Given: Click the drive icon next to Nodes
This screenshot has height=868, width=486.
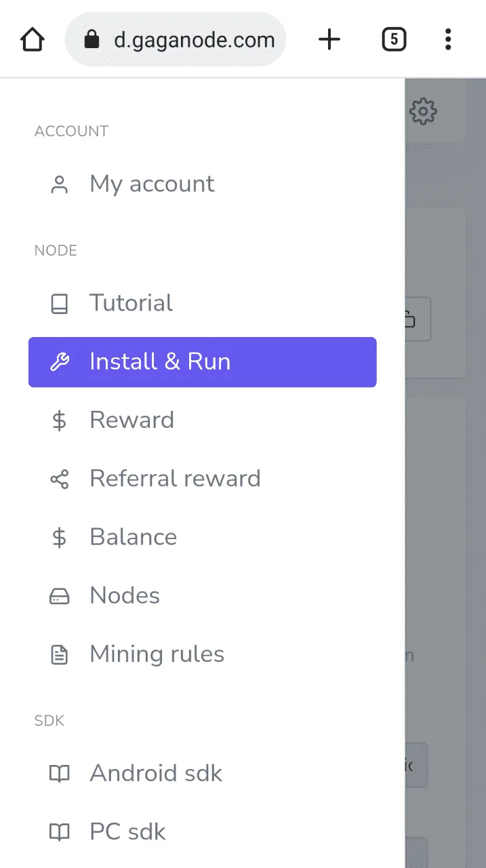Looking at the screenshot, I should 60,597.
